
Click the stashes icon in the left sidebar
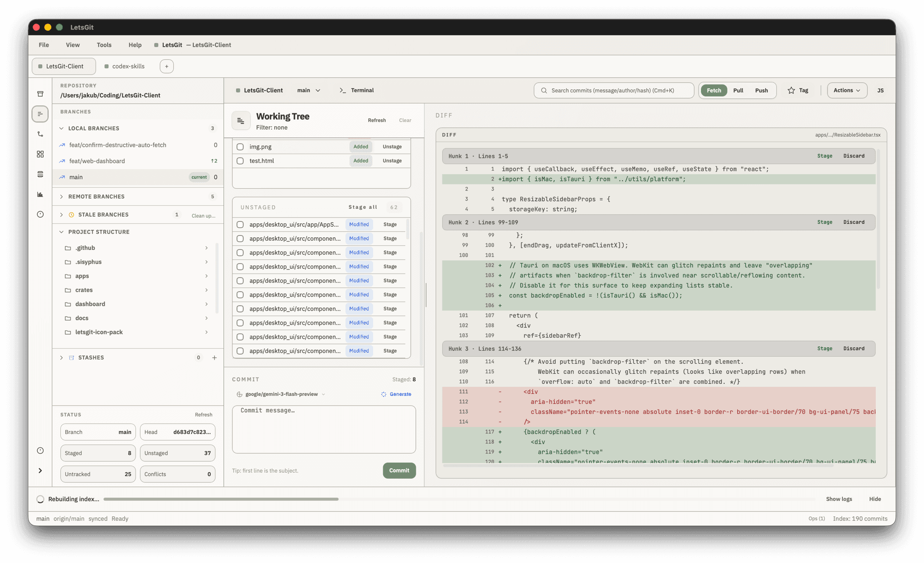[40, 174]
